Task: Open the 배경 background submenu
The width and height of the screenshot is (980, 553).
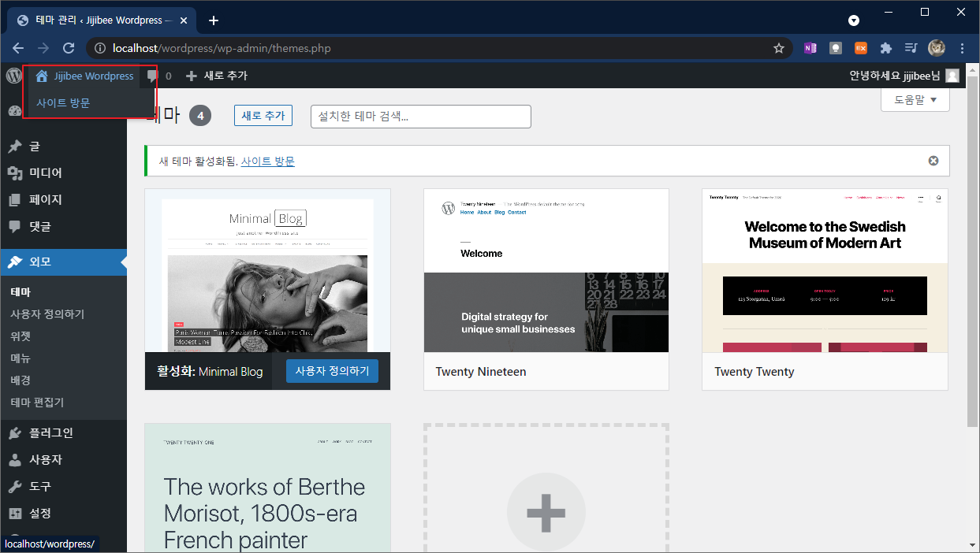Action: tap(20, 380)
